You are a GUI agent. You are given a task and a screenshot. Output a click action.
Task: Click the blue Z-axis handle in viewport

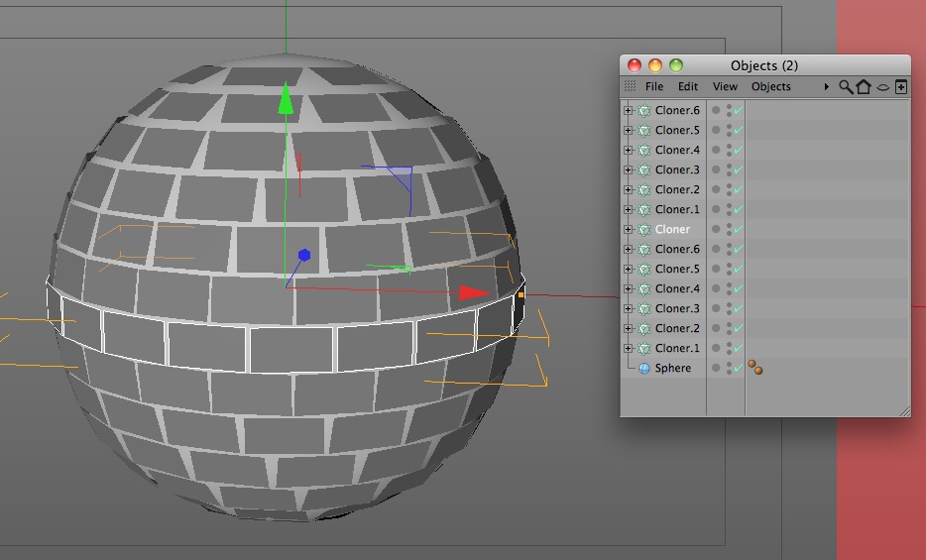click(304, 255)
